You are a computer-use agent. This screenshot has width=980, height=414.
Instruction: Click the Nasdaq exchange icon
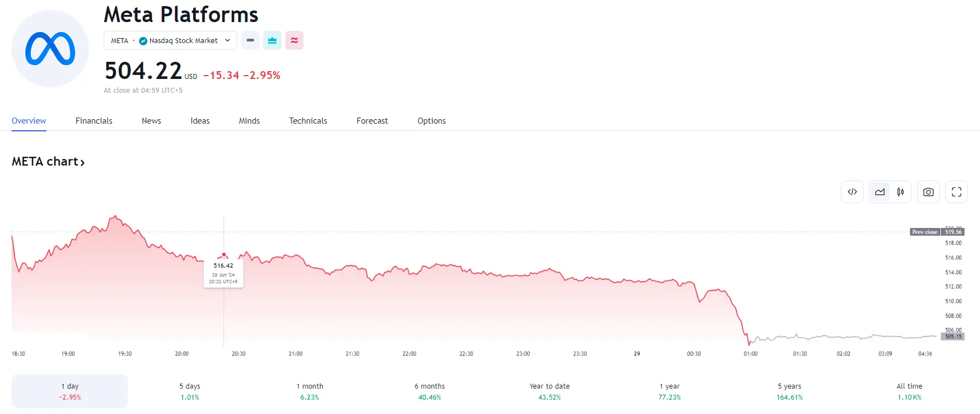(x=143, y=41)
